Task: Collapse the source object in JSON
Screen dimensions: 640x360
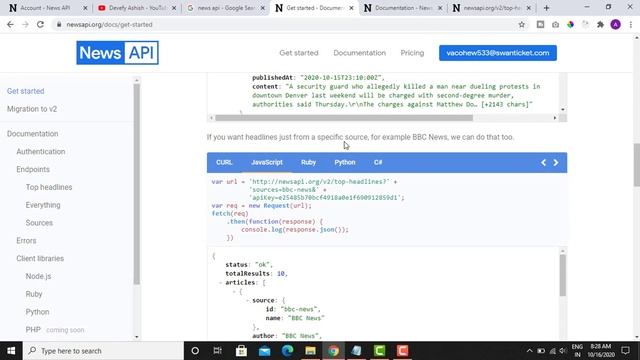Action: pos(247,300)
